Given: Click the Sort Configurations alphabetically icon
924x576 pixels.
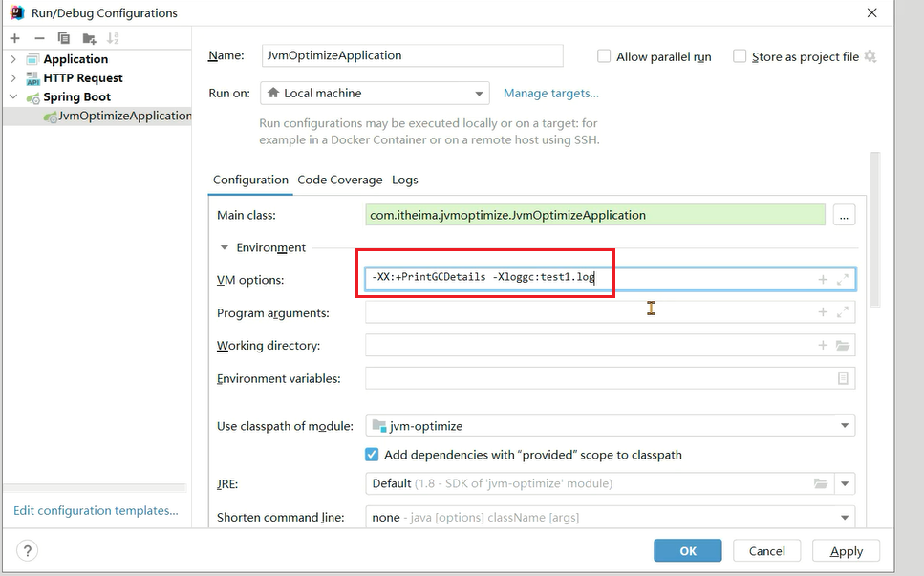Looking at the screenshot, I should [114, 38].
